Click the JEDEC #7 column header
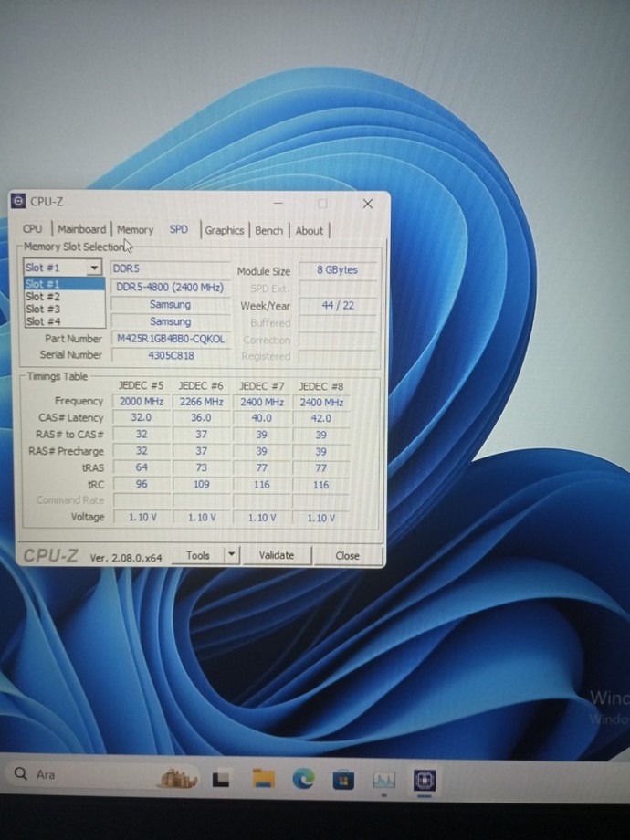 tap(261, 386)
